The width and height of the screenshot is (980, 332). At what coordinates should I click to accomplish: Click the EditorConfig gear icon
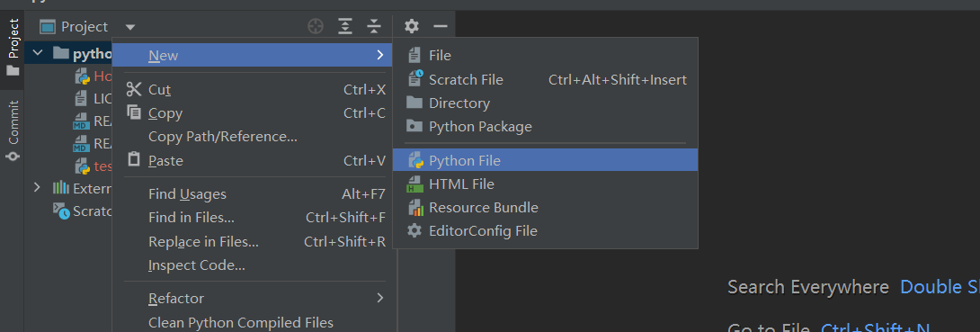click(x=414, y=230)
